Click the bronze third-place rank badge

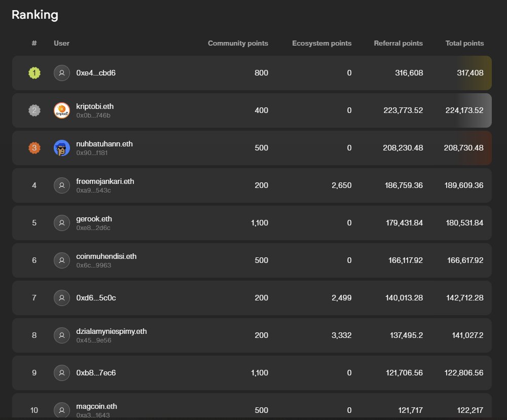34,147
